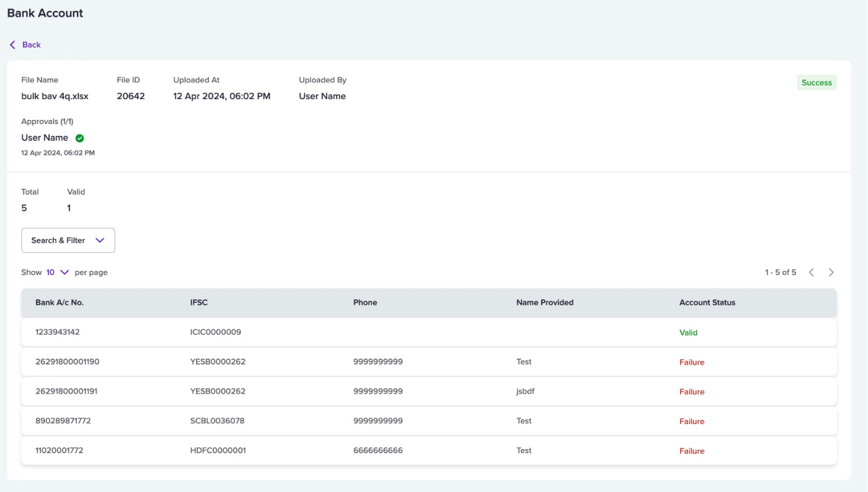
Task: Click the next page arrow
Action: pyautogui.click(x=831, y=272)
